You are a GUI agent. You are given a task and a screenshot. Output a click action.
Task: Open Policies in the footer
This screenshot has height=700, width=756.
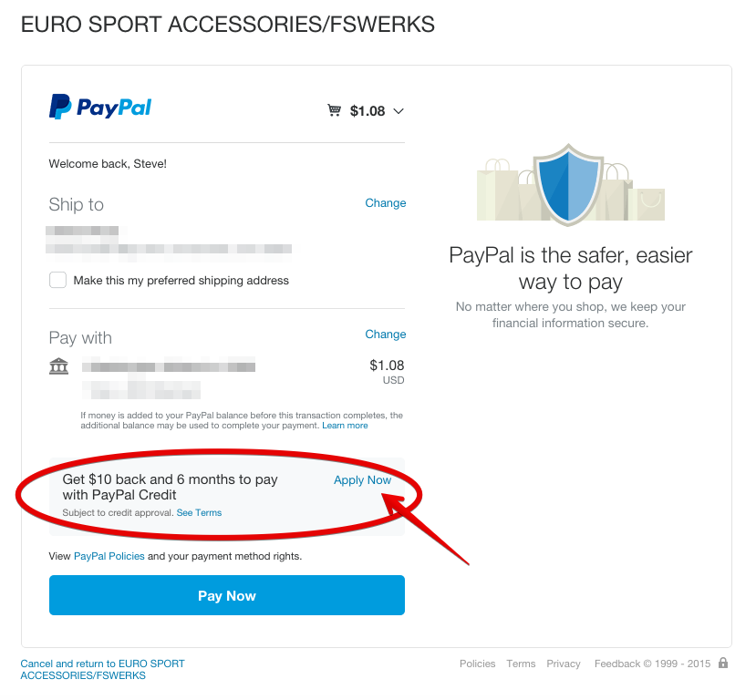click(477, 664)
